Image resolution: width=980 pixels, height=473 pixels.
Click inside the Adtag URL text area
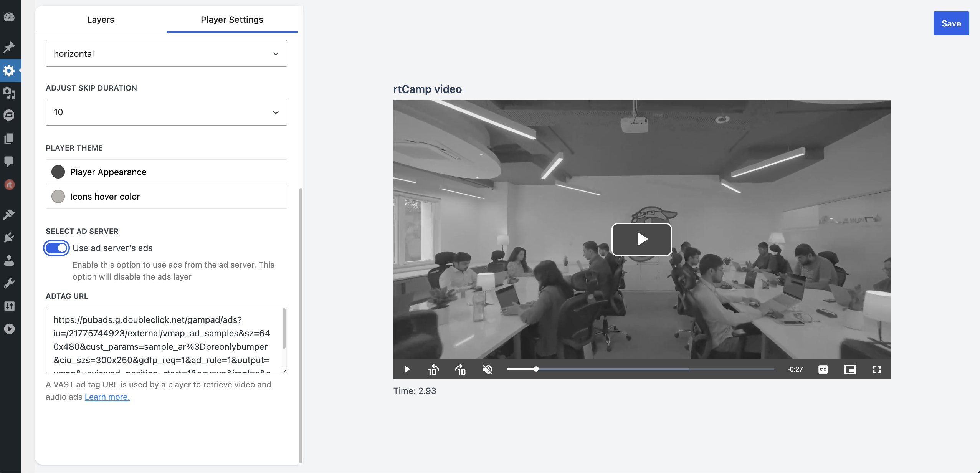tap(163, 340)
